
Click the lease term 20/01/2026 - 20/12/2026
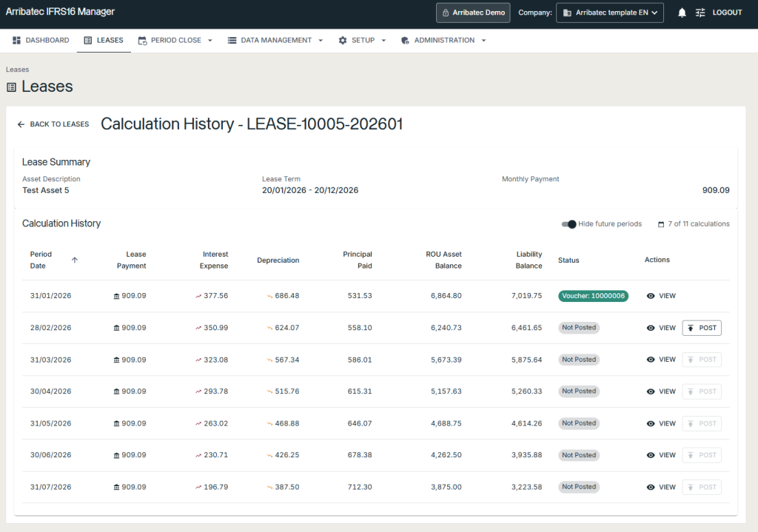tap(310, 190)
